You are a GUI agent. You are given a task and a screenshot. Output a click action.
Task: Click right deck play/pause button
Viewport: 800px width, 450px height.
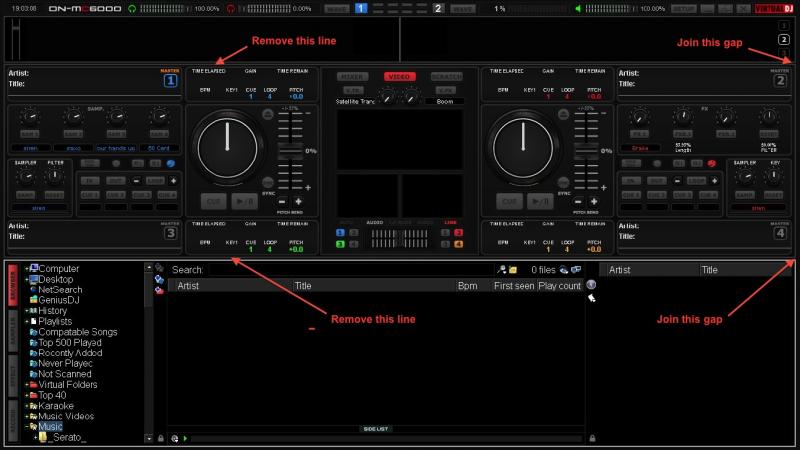pyautogui.click(x=540, y=201)
